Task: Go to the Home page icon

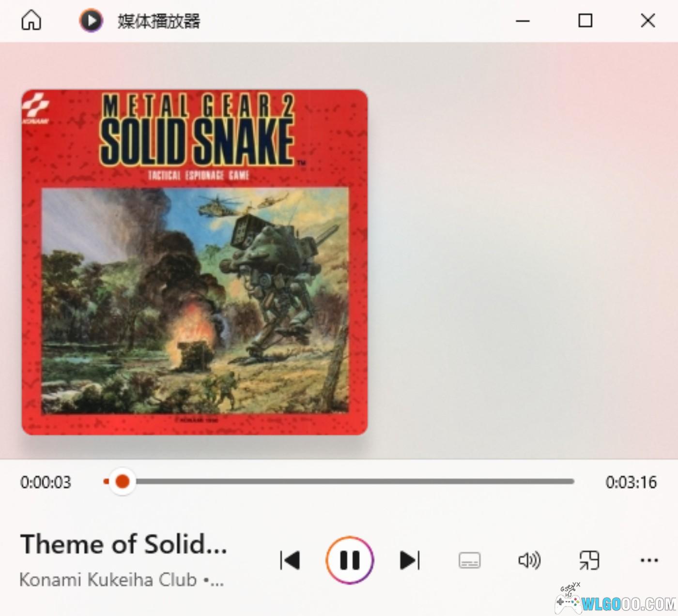Action: (31, 20)
